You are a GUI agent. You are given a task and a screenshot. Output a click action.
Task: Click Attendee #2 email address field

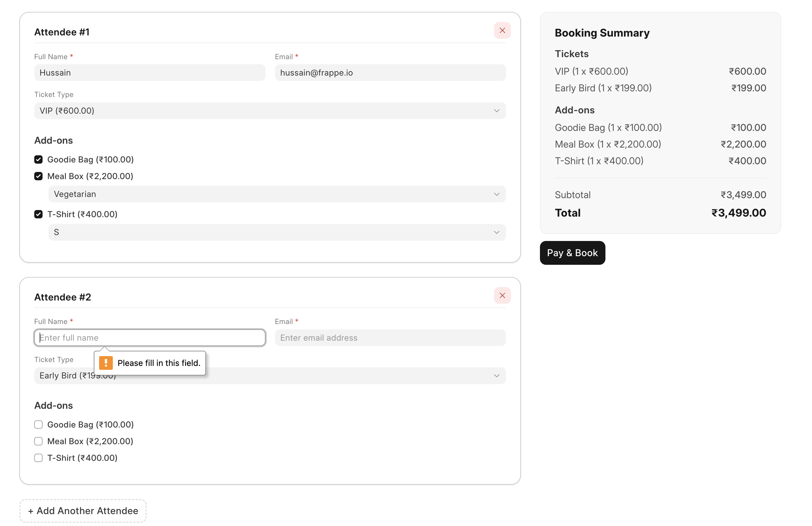390,338
